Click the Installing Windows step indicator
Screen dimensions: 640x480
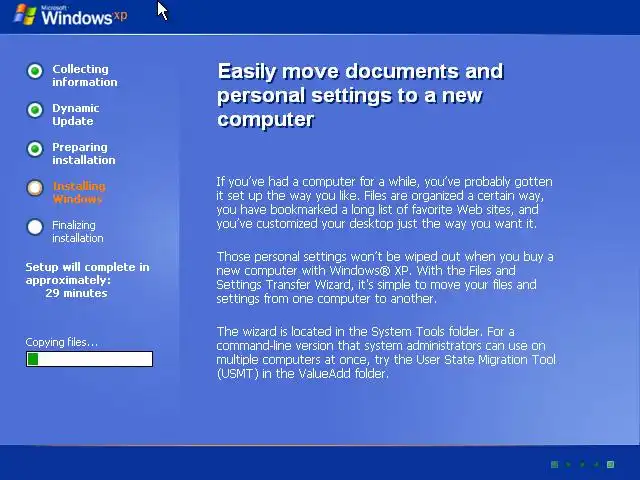[x=35, y=188]
